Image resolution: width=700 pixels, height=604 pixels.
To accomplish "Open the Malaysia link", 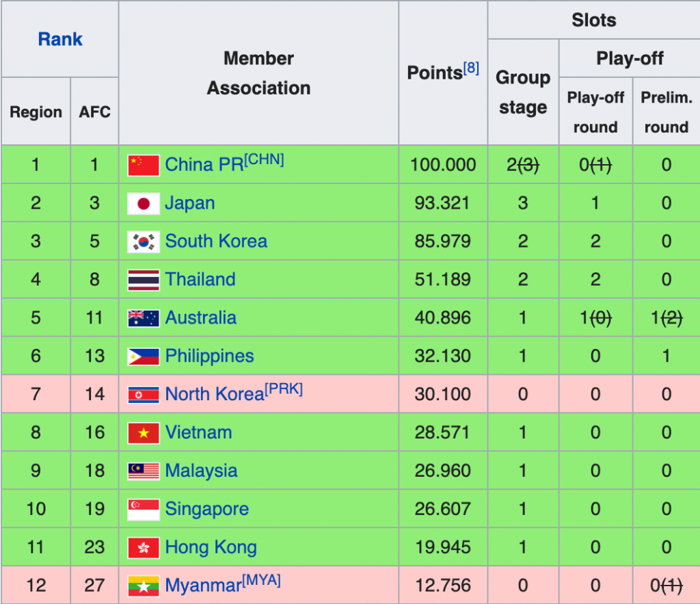I will 201,471.
